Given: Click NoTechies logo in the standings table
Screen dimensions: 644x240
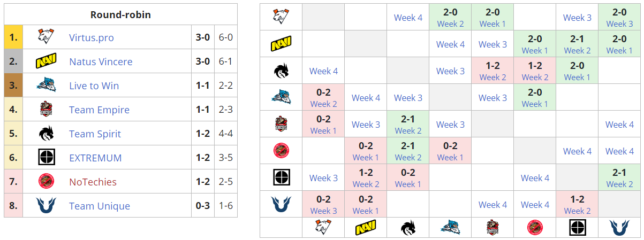Looking at the screenshot, I should 46,182.
